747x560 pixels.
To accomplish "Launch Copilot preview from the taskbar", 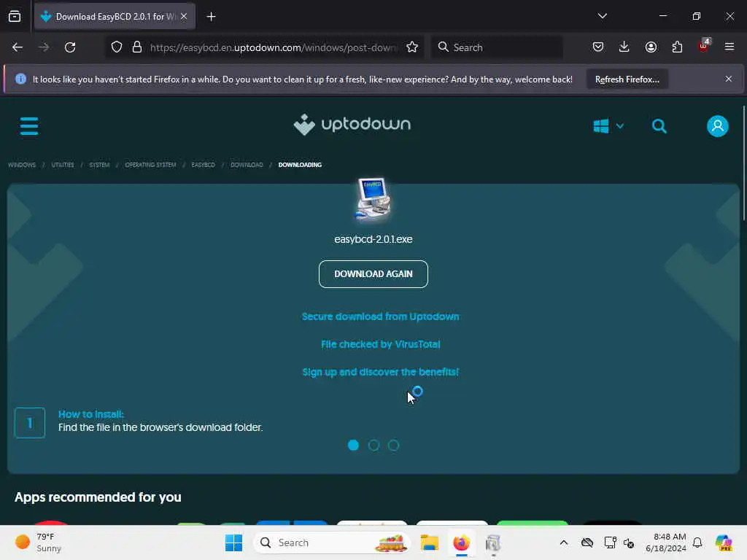I will (x=724, y=542).
